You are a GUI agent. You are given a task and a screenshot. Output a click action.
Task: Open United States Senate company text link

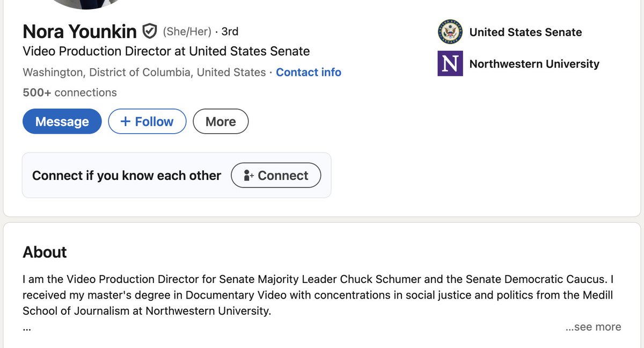(525, 32)
